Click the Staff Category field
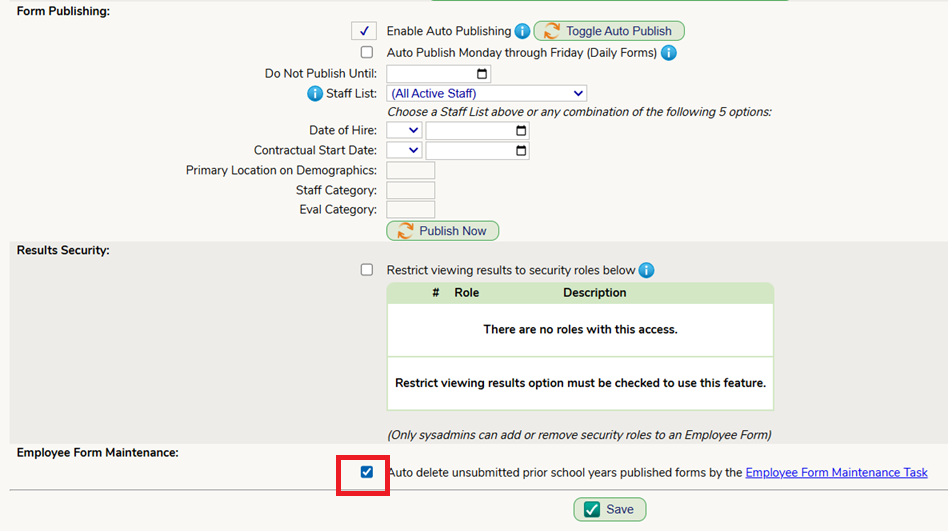 point(411,190)
